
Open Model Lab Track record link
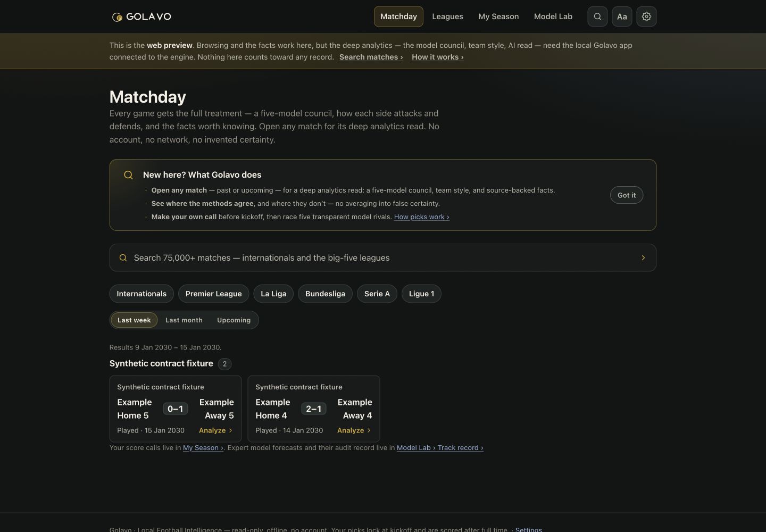(x=440, y=448)
